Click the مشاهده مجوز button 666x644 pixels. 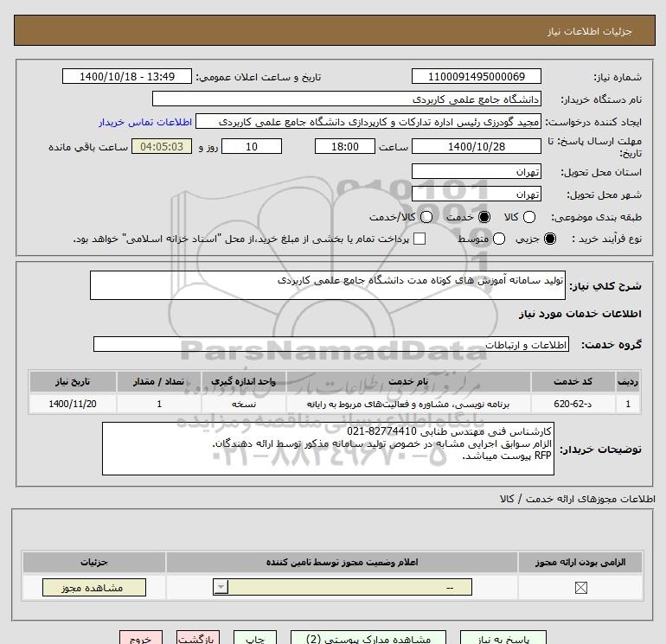coord(94,588)
